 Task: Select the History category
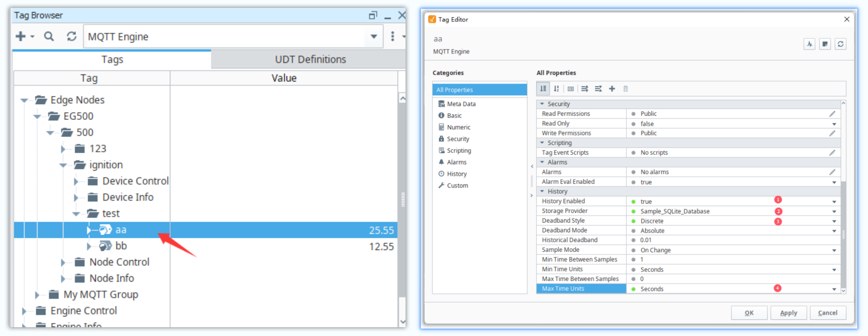456,174
